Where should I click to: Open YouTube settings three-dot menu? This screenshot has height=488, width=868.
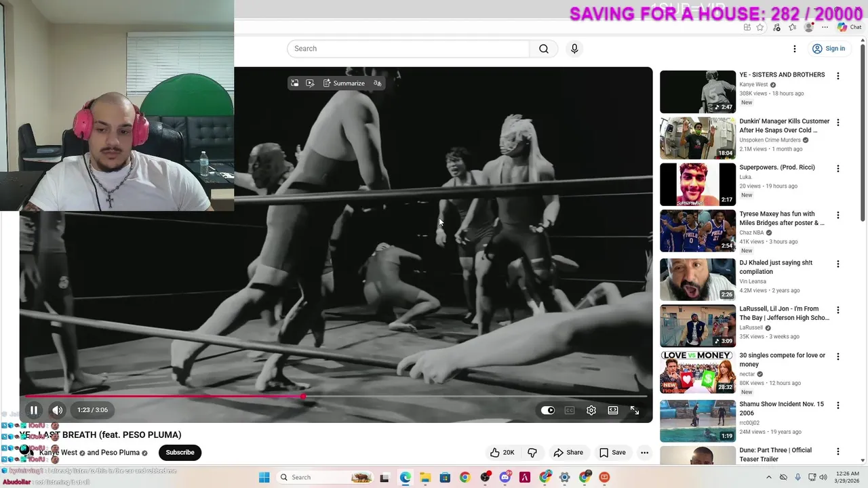pyautogui.click(x=795, y=49)
